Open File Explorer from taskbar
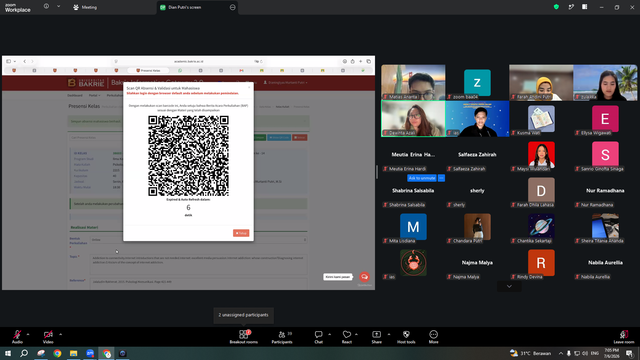This screenshot has width=640, height=360. [x=73, y=353]
